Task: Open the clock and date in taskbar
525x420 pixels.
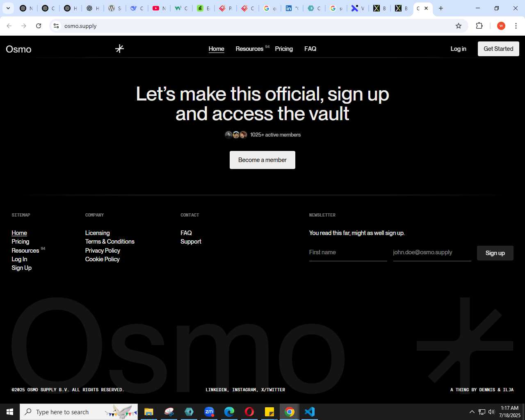Action: (509, 412)
